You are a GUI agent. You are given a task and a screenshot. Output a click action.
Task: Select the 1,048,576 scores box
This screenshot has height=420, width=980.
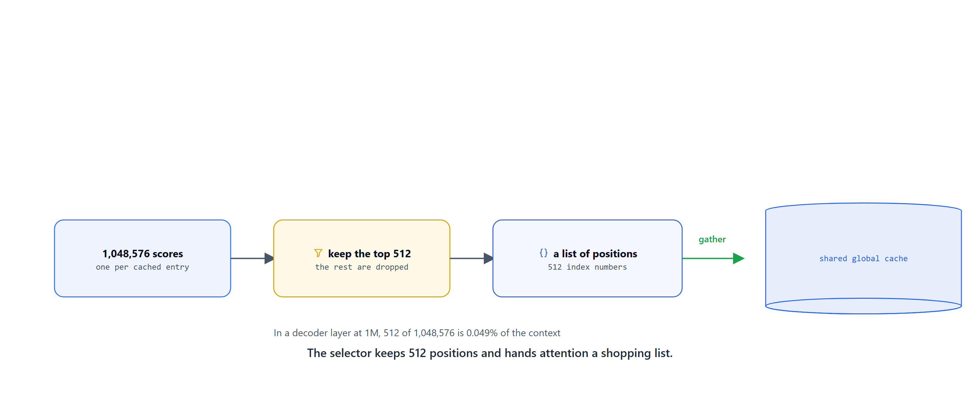pos(143,258)
